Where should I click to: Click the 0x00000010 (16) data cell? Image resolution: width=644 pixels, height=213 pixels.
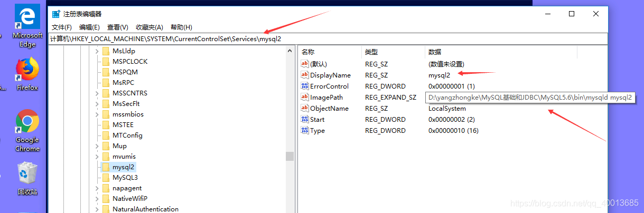(x=453, y=130)
